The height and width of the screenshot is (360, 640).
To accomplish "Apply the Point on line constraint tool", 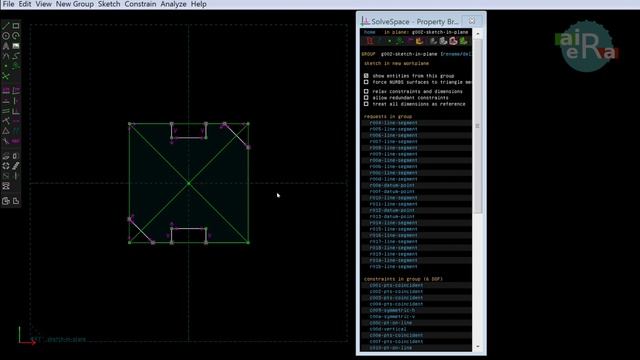I will (6, 121).
